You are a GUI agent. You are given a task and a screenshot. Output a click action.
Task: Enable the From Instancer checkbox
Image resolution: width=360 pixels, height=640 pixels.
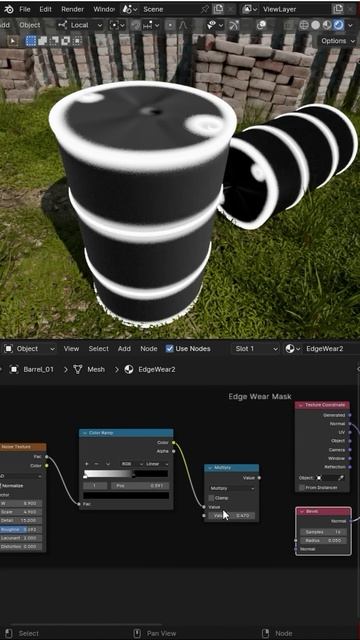pyautogui.click(x=302, y=488)
